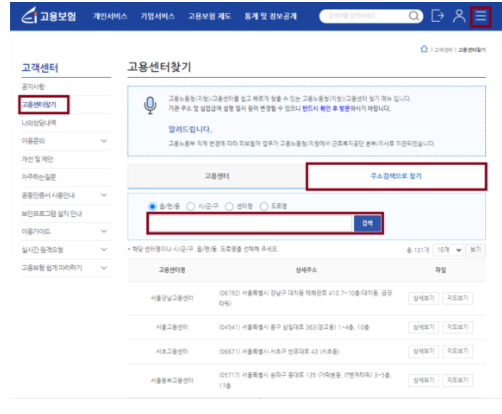Click 상세보기 for 서울고용센터
502x414 pixels.
click(x=424, y=327)
